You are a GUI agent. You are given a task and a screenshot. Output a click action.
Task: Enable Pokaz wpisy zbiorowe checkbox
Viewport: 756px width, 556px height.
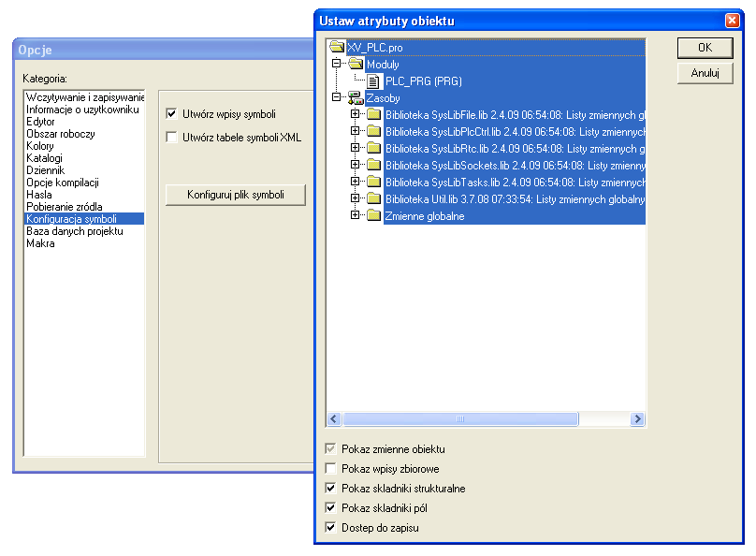click(x=331, y=469)
